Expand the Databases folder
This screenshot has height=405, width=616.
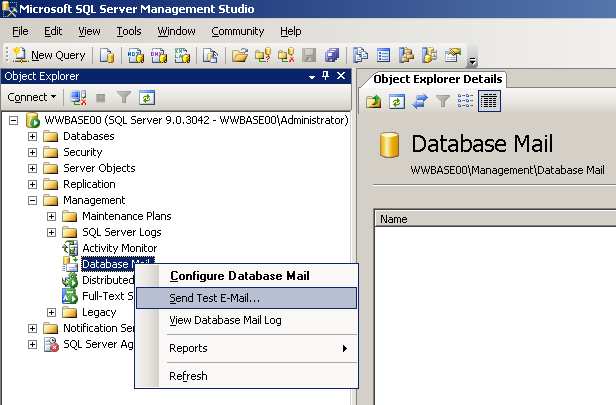(32, 136)
